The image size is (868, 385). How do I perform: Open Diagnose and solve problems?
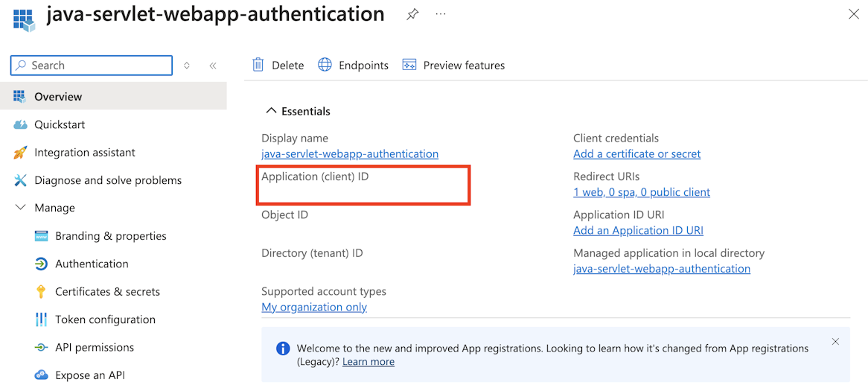click(x=108, y=180)
